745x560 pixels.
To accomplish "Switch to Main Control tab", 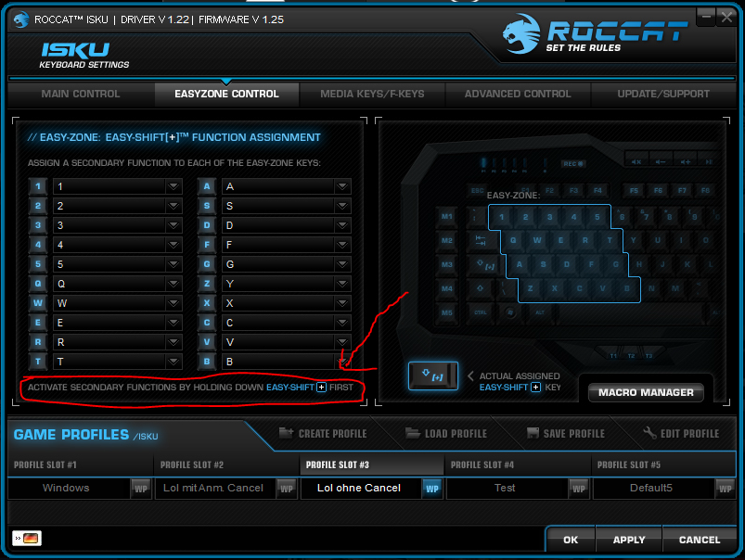I will [x=81, y=94].
